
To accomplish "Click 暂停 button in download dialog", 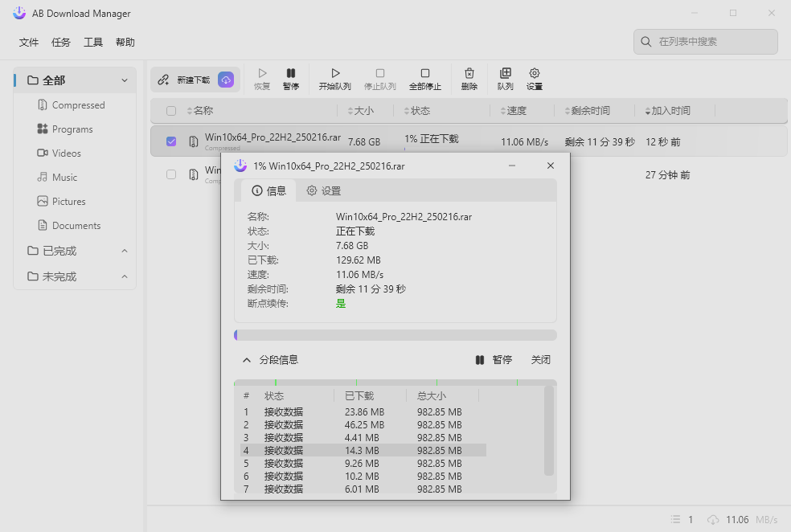I will click(x=494, y=360).
